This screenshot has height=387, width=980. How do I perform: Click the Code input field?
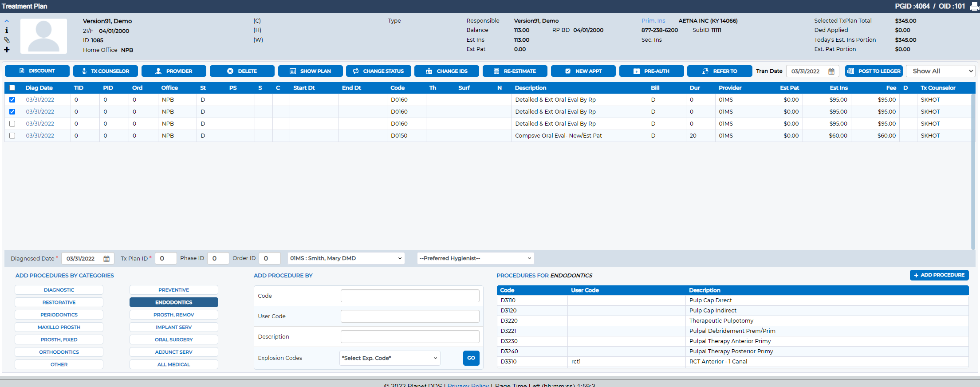click(410, 296)
